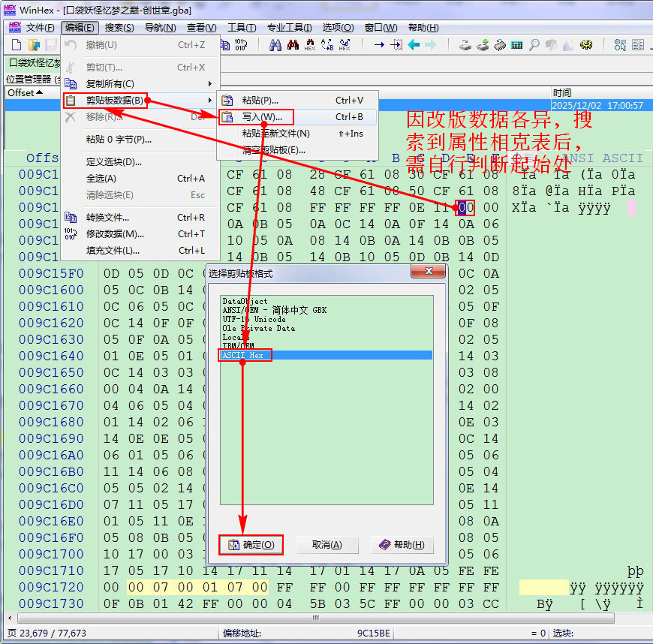Click the Forward navigation arrow icon
The image size is (653, 644).
click(431, 44)
